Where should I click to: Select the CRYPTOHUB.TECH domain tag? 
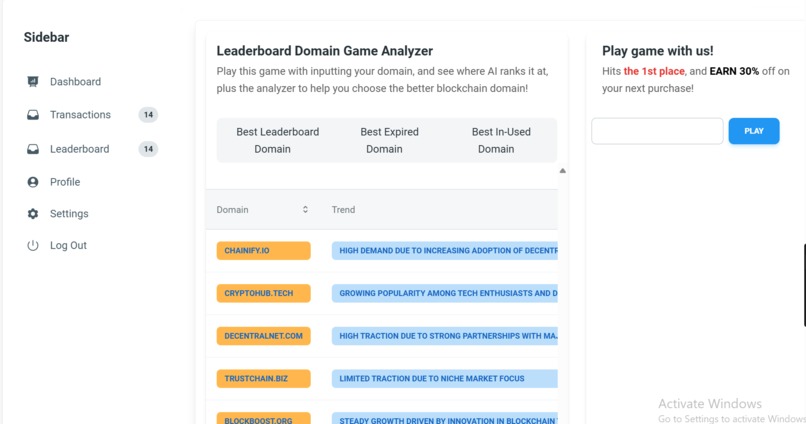263,293
